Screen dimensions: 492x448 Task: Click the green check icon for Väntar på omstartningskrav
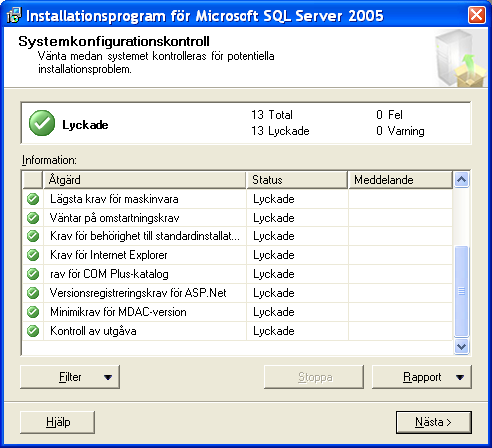click(33, 218)
